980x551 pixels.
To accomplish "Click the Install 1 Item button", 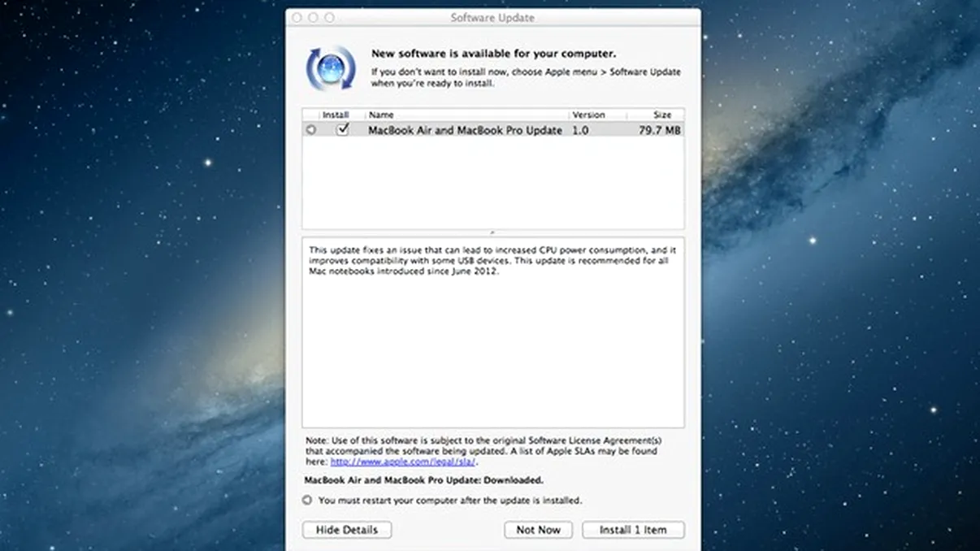I will click(633, 530).
